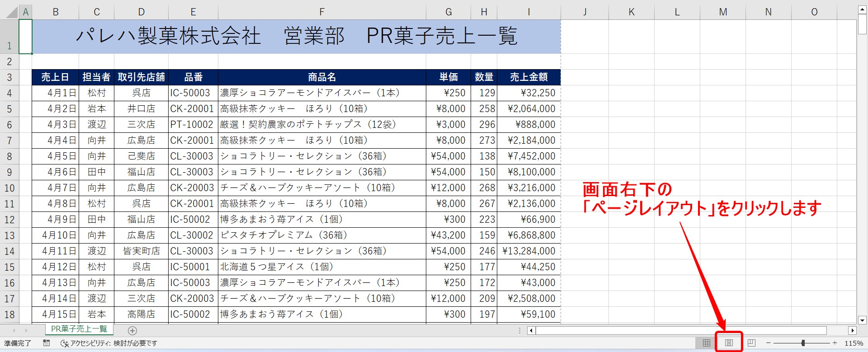Select the cell PT-10002
Image resolution: width=868 pixels, height=352 pixels.
coord(193,125)
